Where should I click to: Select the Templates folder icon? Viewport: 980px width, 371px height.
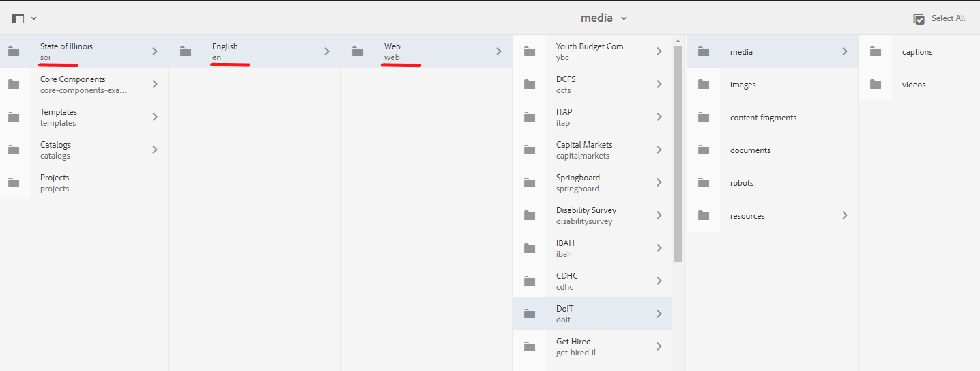14,117
